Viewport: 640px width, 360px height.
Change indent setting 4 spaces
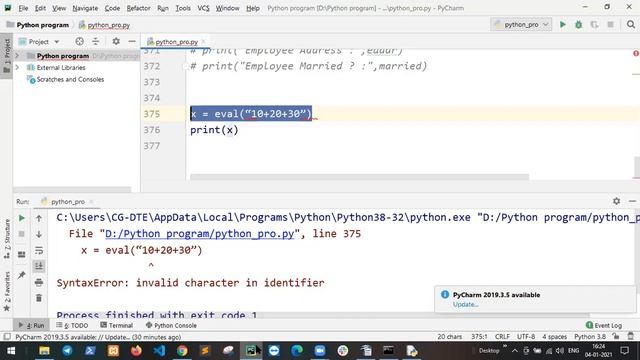554,337
